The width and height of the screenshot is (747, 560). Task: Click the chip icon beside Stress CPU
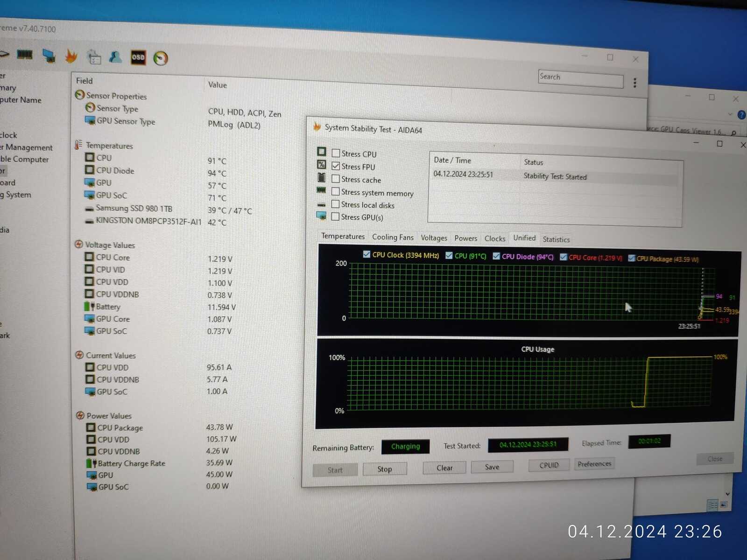click(322, 152)
